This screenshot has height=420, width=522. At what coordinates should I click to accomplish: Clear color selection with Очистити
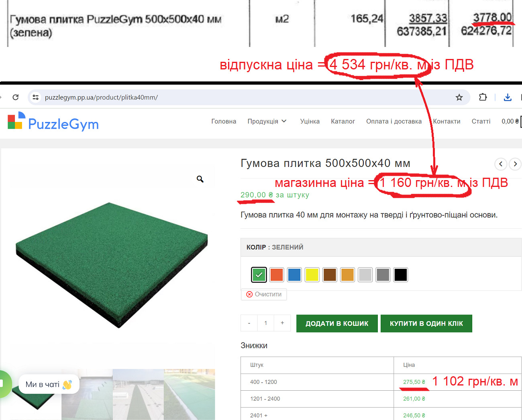(x=264, y=294)
